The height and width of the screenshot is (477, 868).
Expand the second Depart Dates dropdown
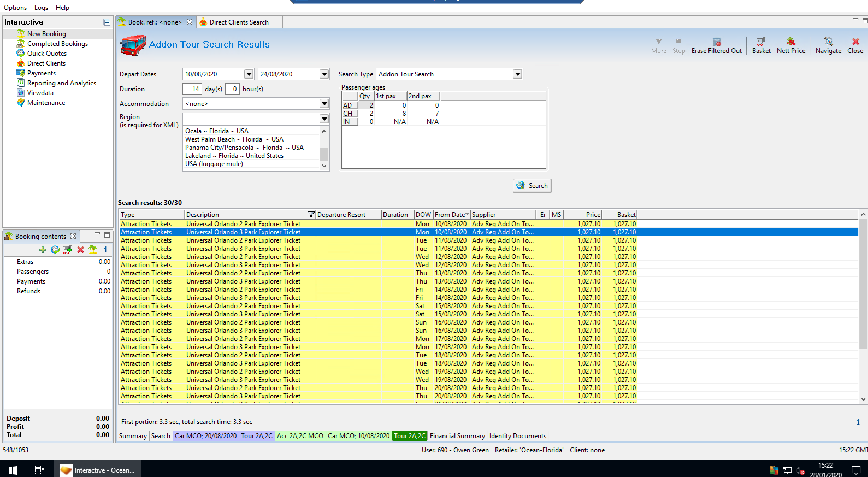(324, 74)
